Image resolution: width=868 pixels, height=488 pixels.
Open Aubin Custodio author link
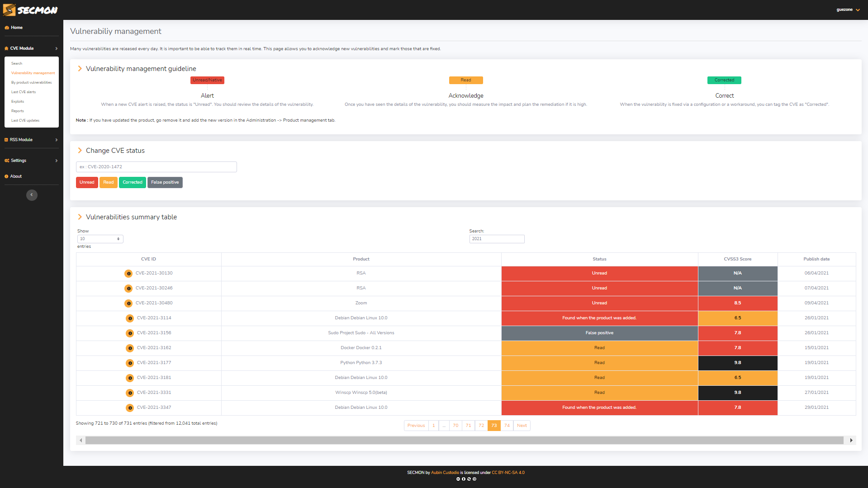coord(445,473)
